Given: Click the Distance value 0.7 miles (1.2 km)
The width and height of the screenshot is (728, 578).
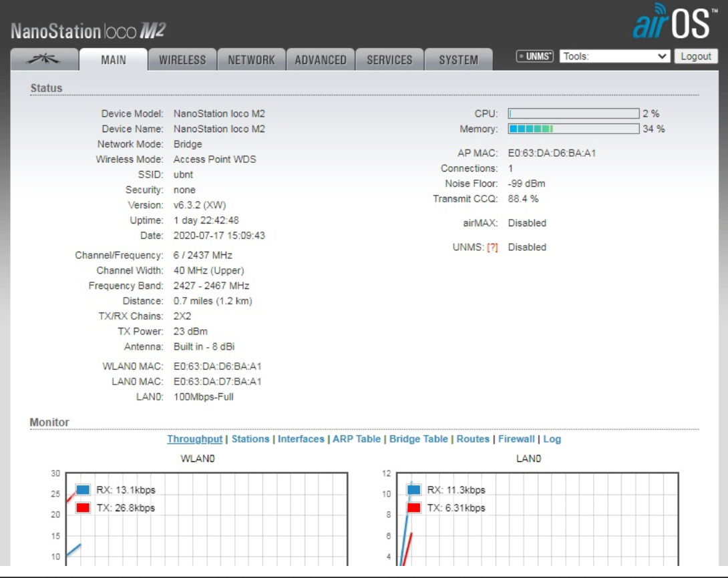Looking at the screenshot, I should (212, 301).
